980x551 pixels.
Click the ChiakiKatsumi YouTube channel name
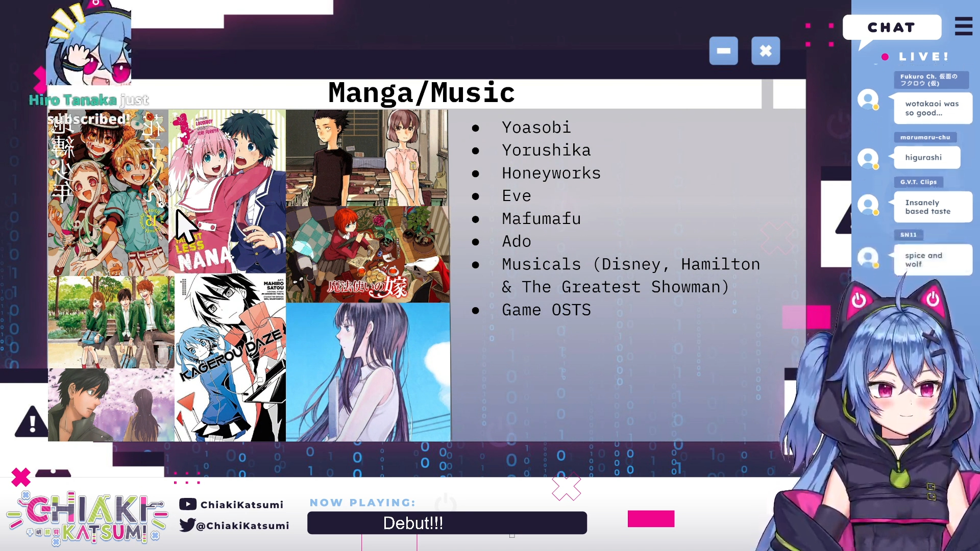point(242,505)
